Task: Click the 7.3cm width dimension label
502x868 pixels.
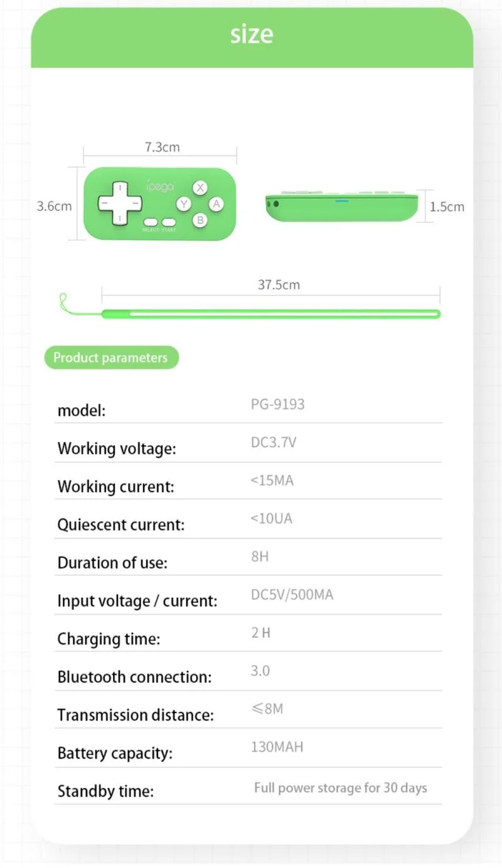Action: click(162, 147)
